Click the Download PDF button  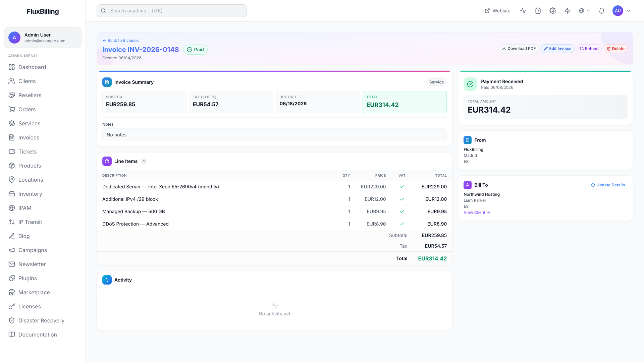tap(519, 49)
